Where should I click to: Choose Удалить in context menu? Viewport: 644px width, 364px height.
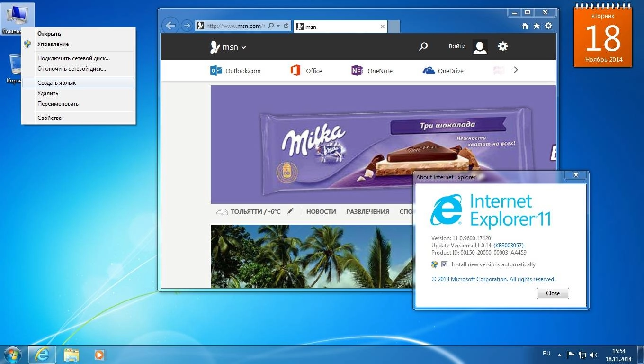pos(79,93)
